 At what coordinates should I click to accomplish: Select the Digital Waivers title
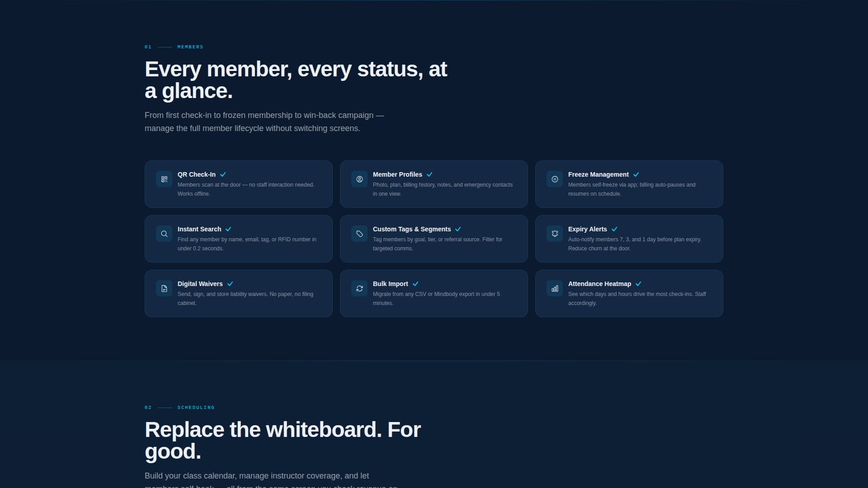[x=200, y=284]
